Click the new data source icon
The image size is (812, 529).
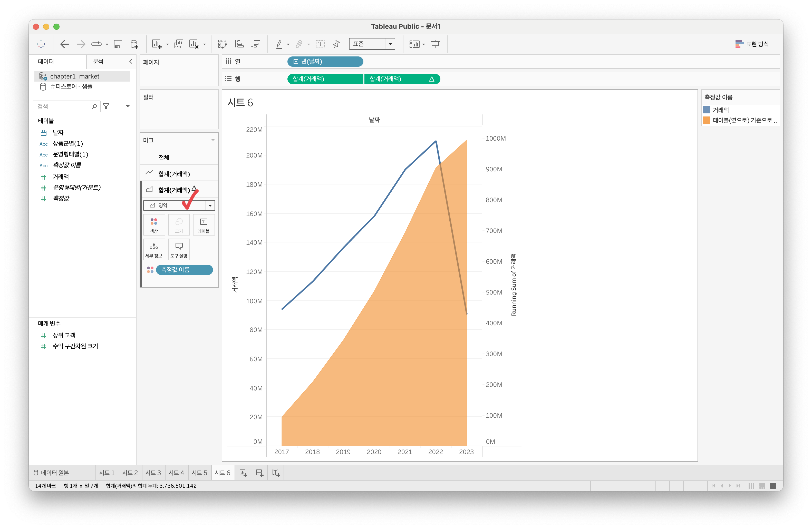(134, 44)
